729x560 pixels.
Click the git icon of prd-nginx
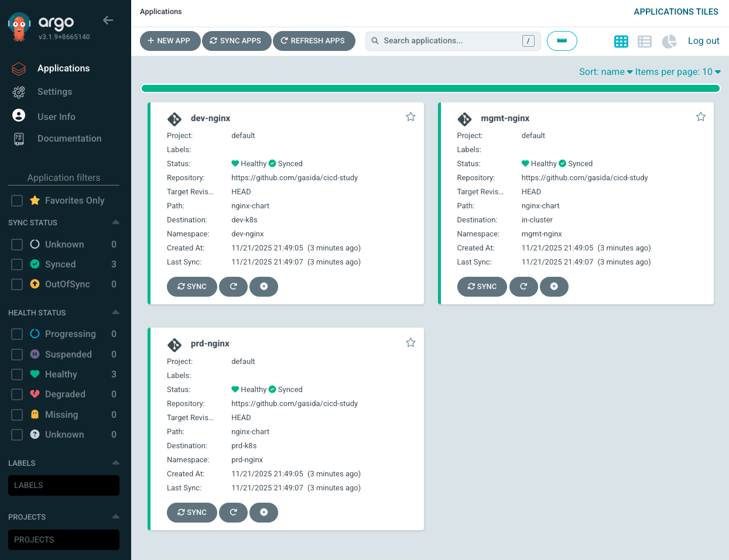(x=174, y=345)
